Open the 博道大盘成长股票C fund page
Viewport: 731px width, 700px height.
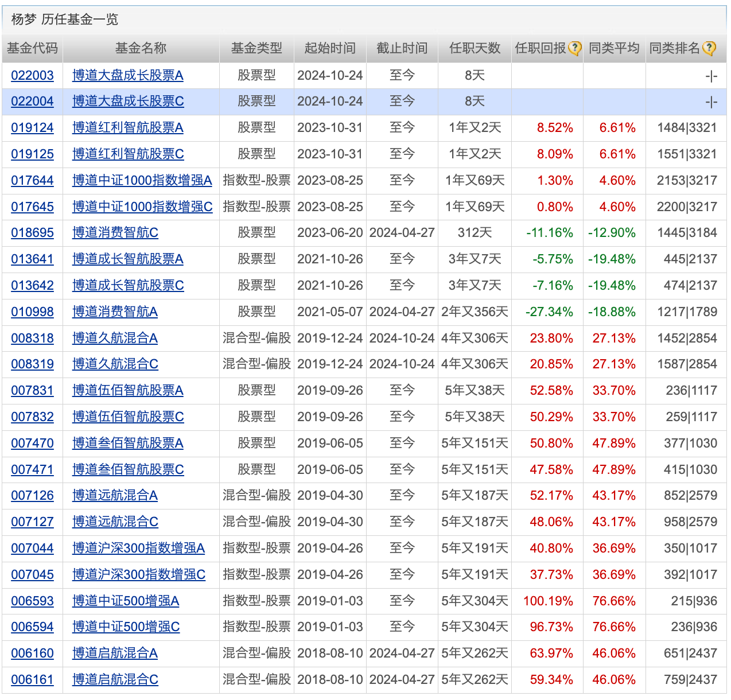[x=128, y=102]
